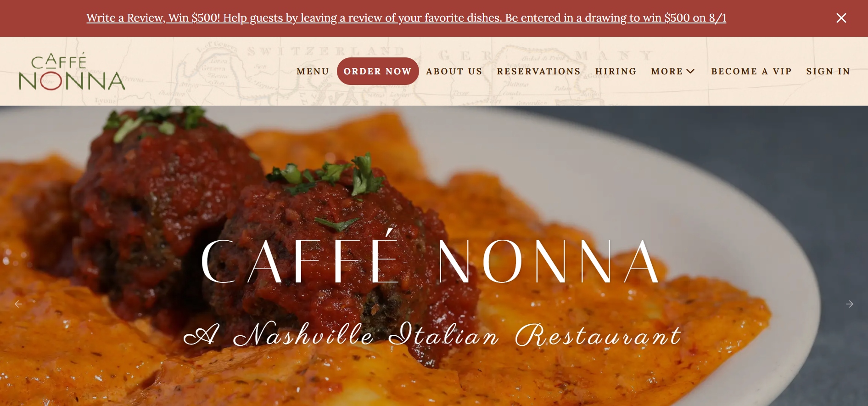Go to previous hero slide arrow
Screen dimensions: 868x406
tap(18, 304)
